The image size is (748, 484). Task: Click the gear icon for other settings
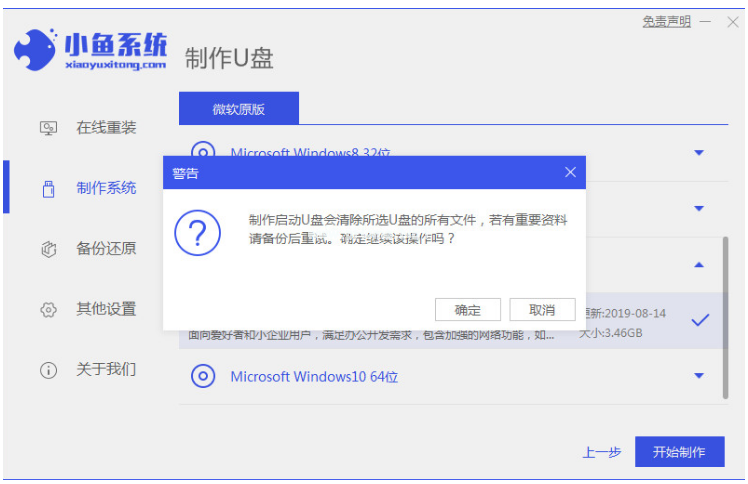tap(48, 309)
